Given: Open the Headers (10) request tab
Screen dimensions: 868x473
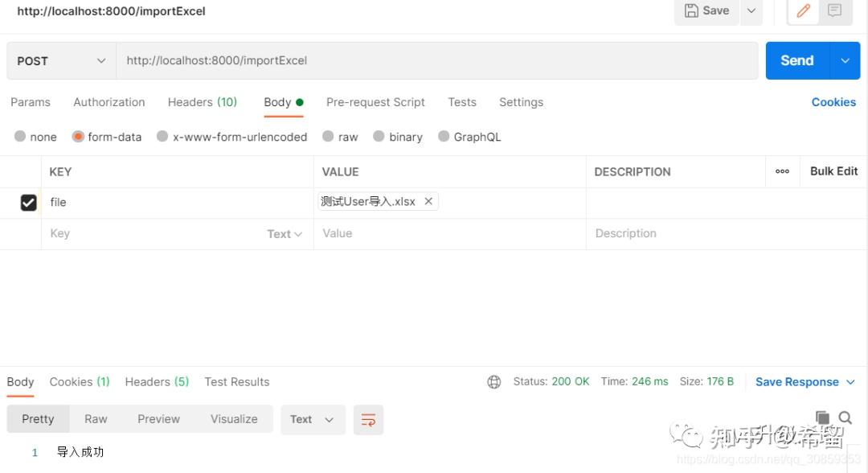Looking at the screenshot, I should pyautogui.click(x=202, y=102).
